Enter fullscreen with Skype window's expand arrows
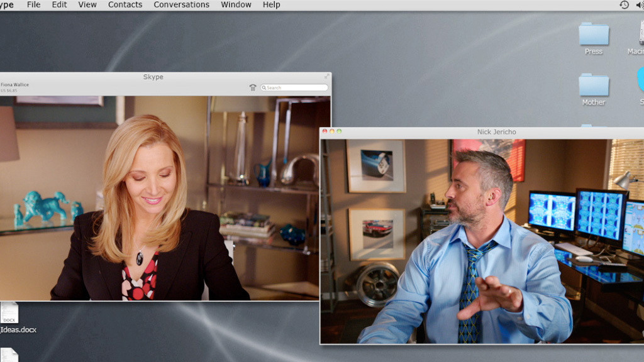Screen dimensions: 644x362 [326, 77]
